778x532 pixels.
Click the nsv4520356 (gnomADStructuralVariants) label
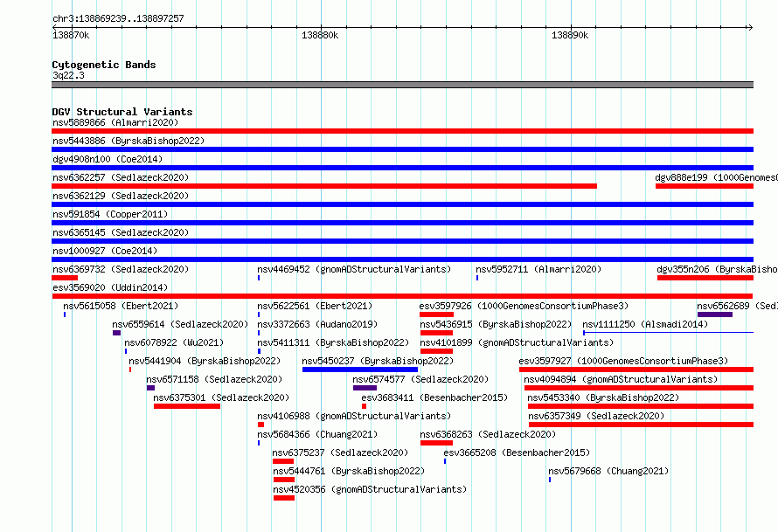(370, 489)
